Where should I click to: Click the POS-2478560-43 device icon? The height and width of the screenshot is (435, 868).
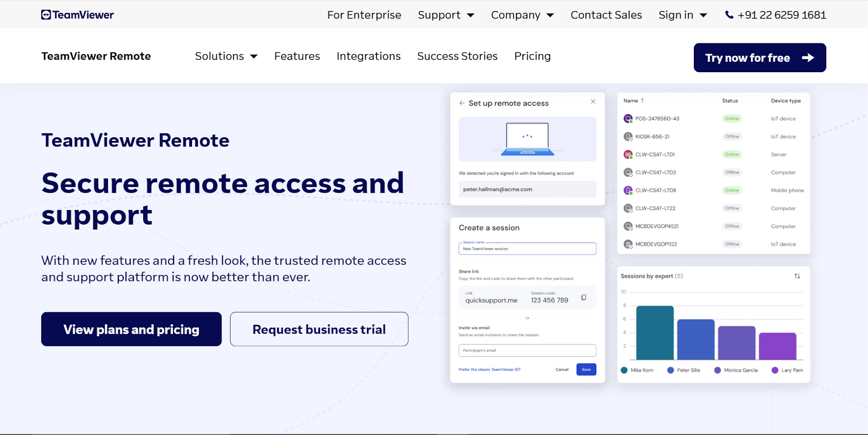628,119
